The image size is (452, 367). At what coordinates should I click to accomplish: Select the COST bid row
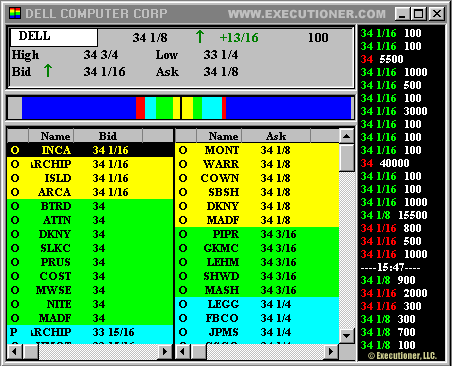point(90,276)
